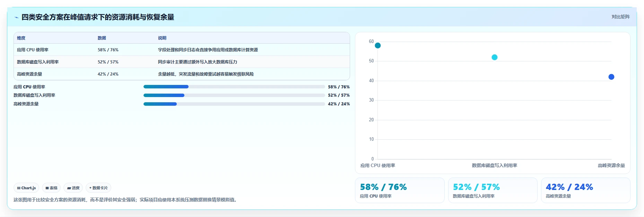Click the chart point at value 58
This screenshot has height=217, width=644.
click(378, 45)
